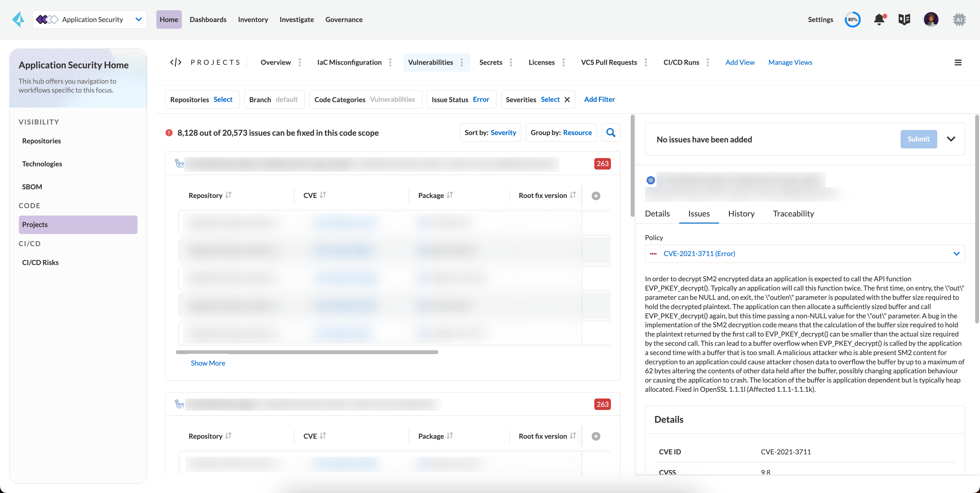980x493 pixels.
Task: Launch the AI assistant icon
Action: click(x=959, y=19)
